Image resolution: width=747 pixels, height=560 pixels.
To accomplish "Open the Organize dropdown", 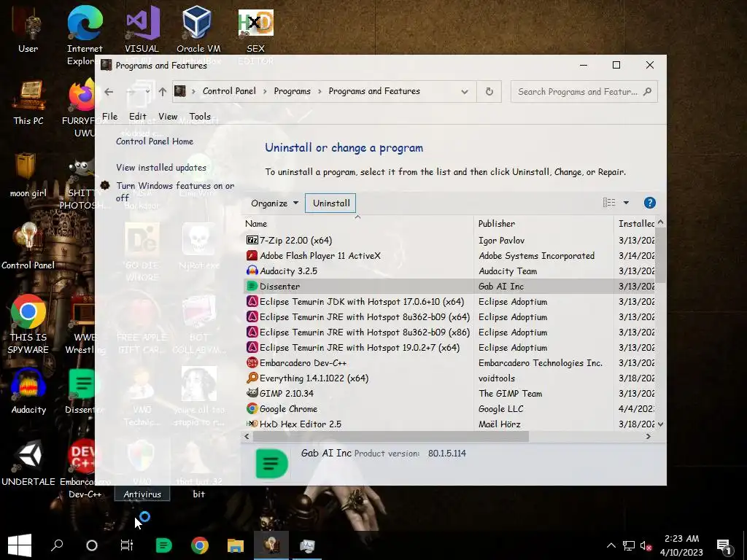I will click(x=274, y=203).
